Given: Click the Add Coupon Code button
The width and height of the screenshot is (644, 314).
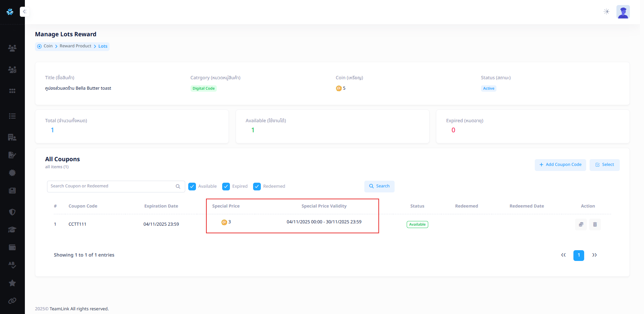Looking at the screenshot, I should pos(560,165).
